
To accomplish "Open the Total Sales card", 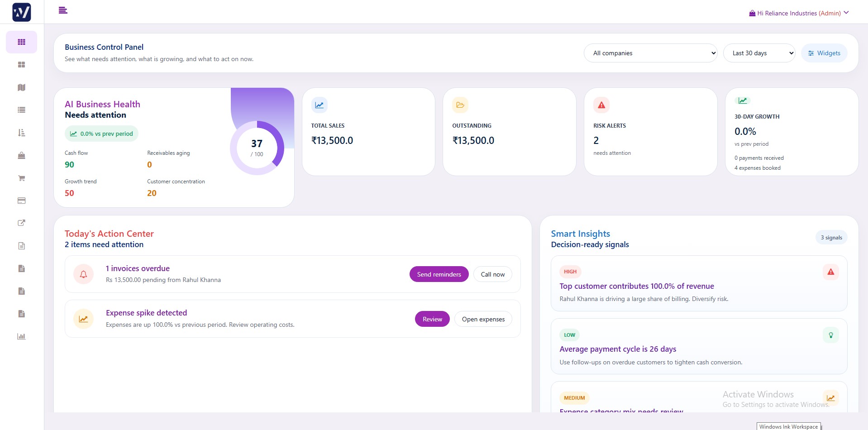I will point(368,132).
